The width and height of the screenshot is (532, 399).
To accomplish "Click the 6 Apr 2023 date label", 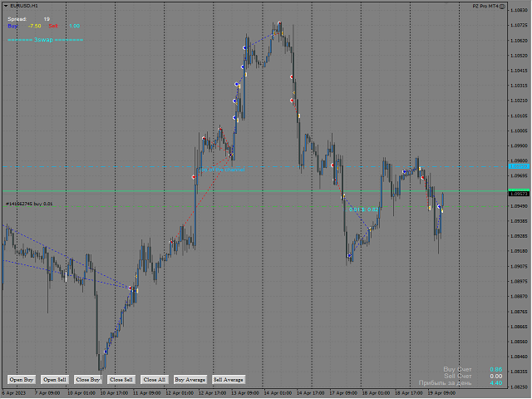I will point(14,393).
